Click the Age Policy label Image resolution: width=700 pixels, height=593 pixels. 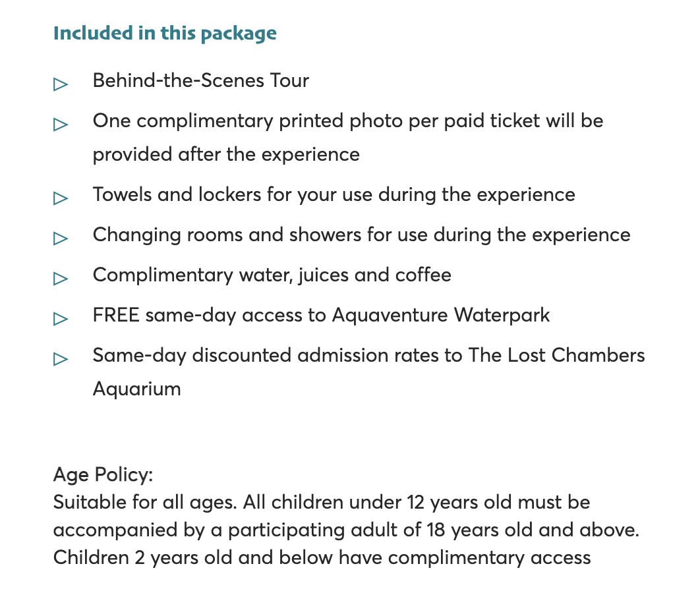coord(103,475)
